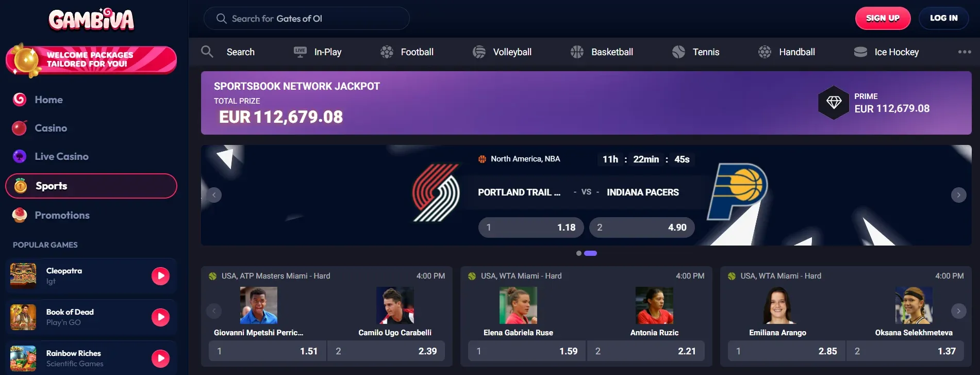Click the Basketball ball icon
This screenshot has width=980, height=375.
click(x=577, y=52)
